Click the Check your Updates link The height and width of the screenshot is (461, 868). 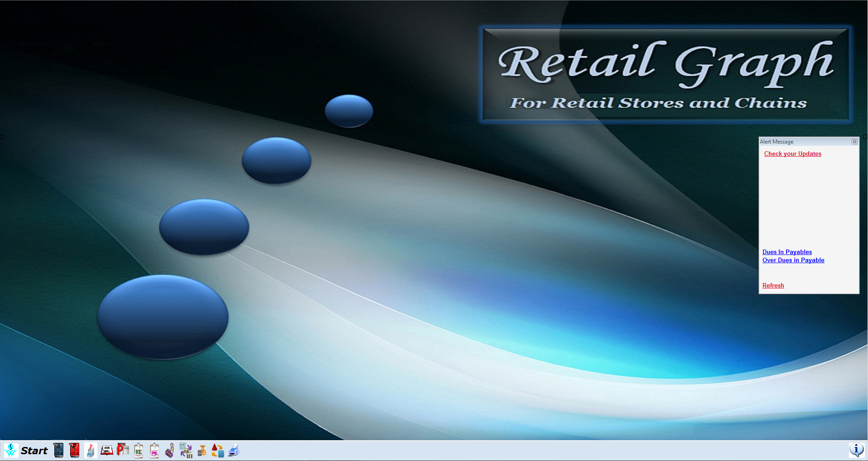tap(792, 154)
